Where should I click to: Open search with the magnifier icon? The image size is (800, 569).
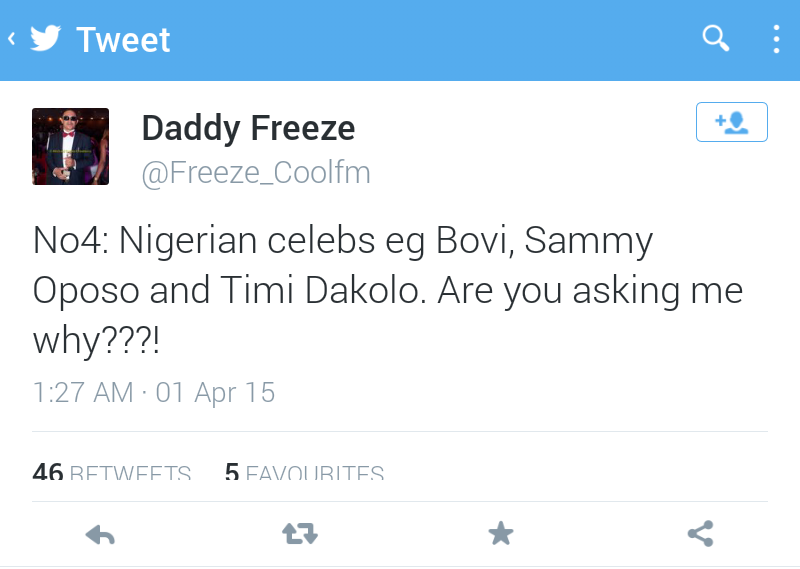pyautogui.click(x=716, y=39)
